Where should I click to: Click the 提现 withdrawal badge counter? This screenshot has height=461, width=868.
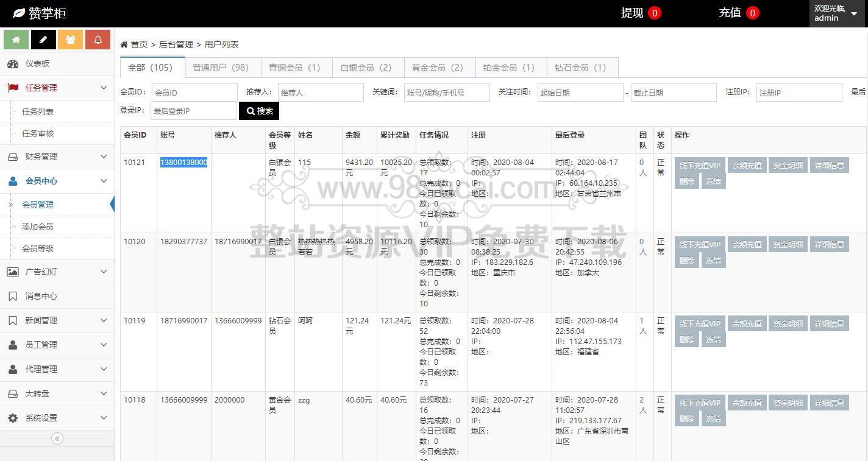[655, 13]
